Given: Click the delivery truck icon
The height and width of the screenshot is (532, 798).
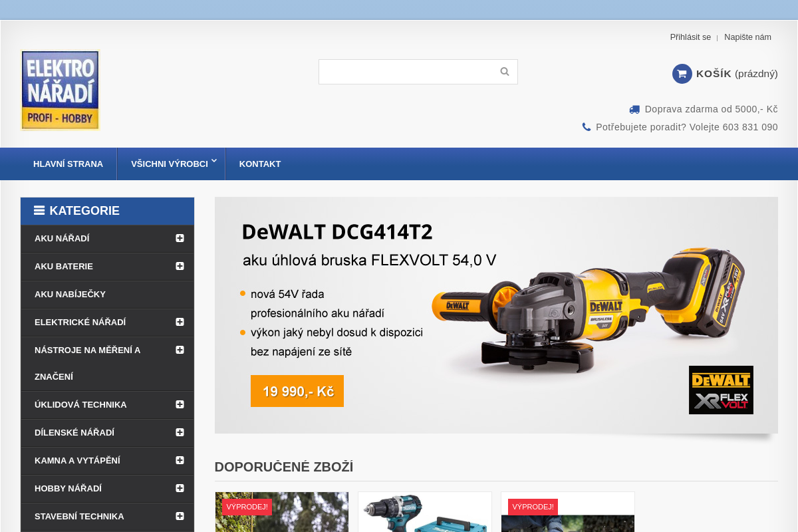Looking at the screenshot, I should (x=634, y=110).
